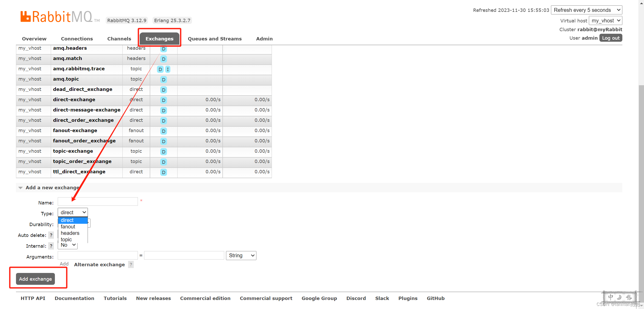This screenshot has height=309, width=644.
Task: Open the Commercial support footer link
Action: [x=266, y=298]
